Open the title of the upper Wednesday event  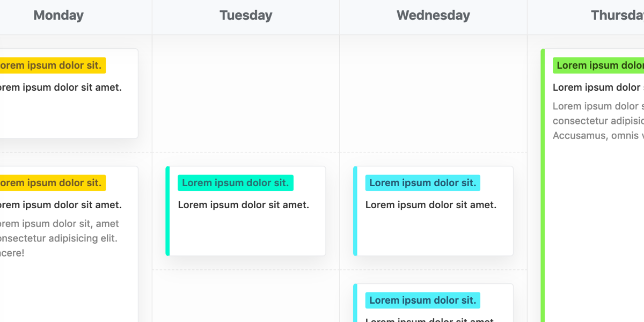(431, 205)
